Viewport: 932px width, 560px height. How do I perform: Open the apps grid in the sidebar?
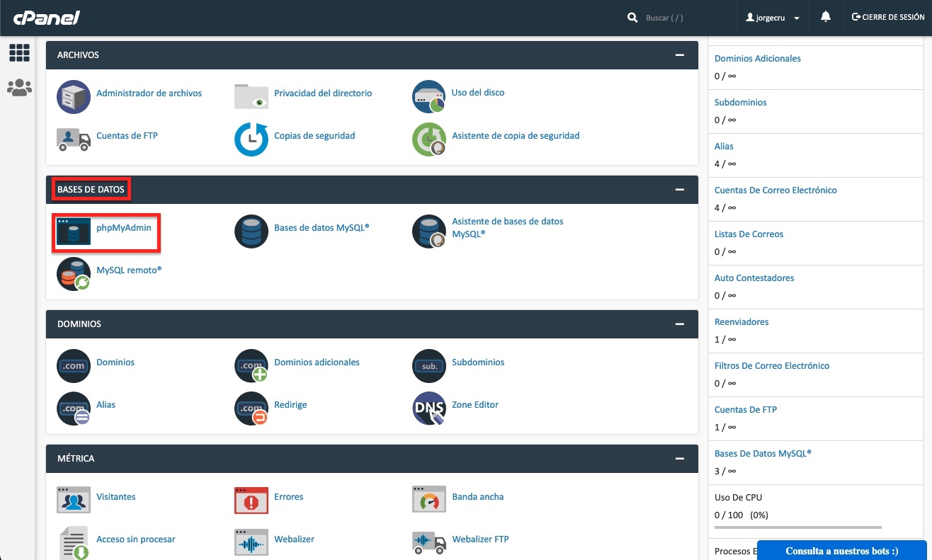point(19,52)
